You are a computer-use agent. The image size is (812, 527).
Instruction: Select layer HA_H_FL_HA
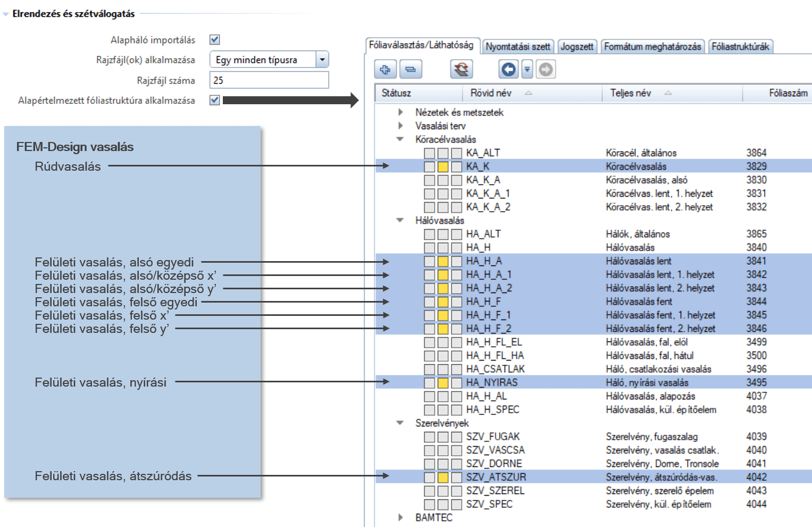coord(495,355)
